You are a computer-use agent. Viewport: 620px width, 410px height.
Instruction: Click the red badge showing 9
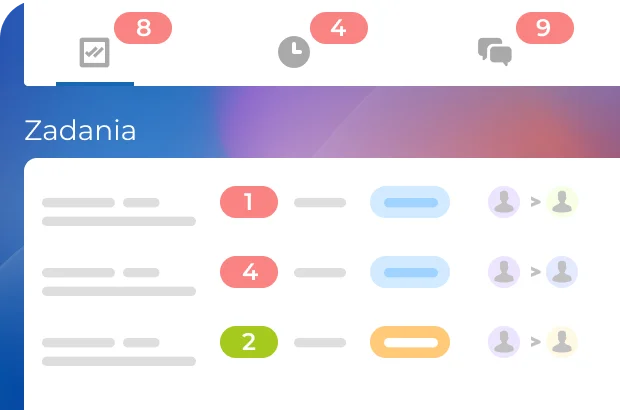coord(543,28)
